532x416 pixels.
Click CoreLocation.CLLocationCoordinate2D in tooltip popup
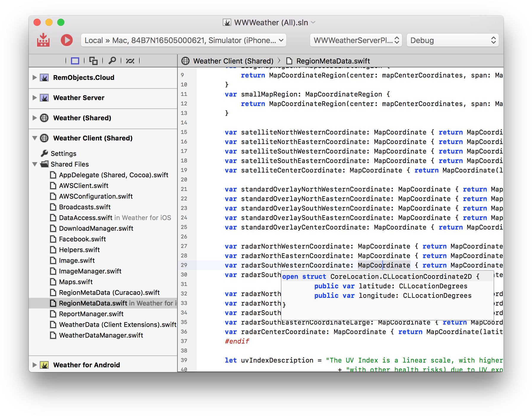pos(401,276)
